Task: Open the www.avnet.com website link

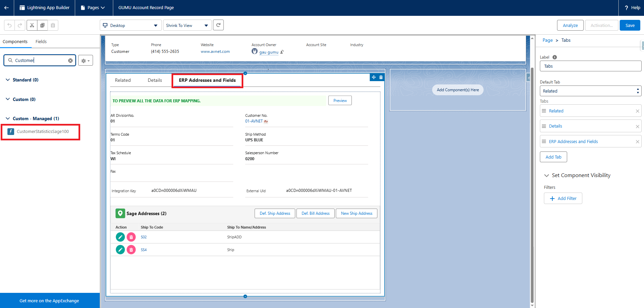Action: pos(215,52)
